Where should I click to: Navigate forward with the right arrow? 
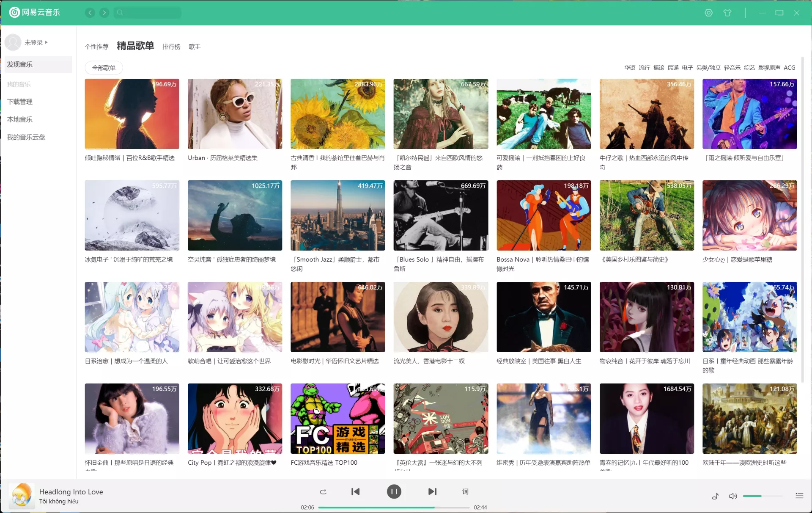104,13
